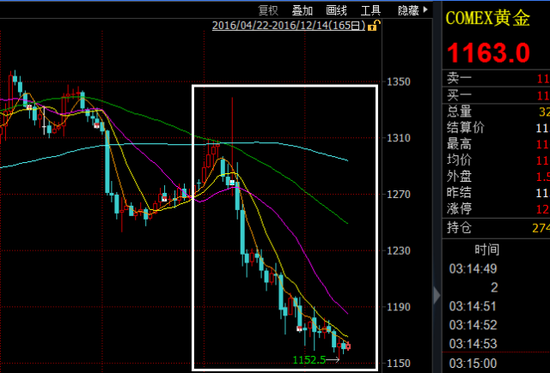The height and width of the screenshot is (373, 550).
Task: Select the 03:14:49 tick record
Action: coord(473,269)
